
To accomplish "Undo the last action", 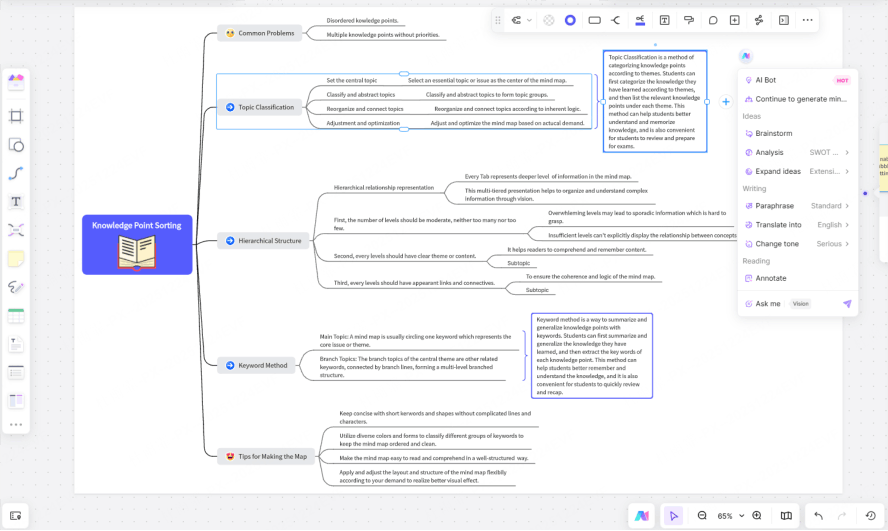I will [818, 516].
